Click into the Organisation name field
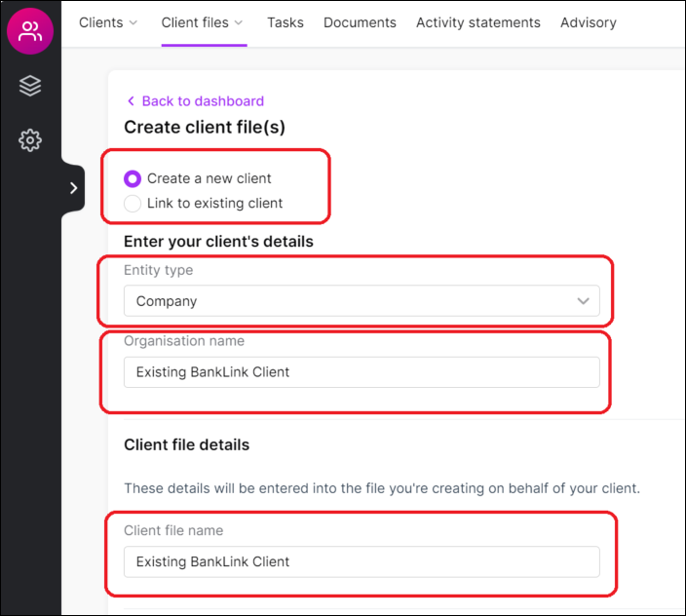 tap(361, 372)
